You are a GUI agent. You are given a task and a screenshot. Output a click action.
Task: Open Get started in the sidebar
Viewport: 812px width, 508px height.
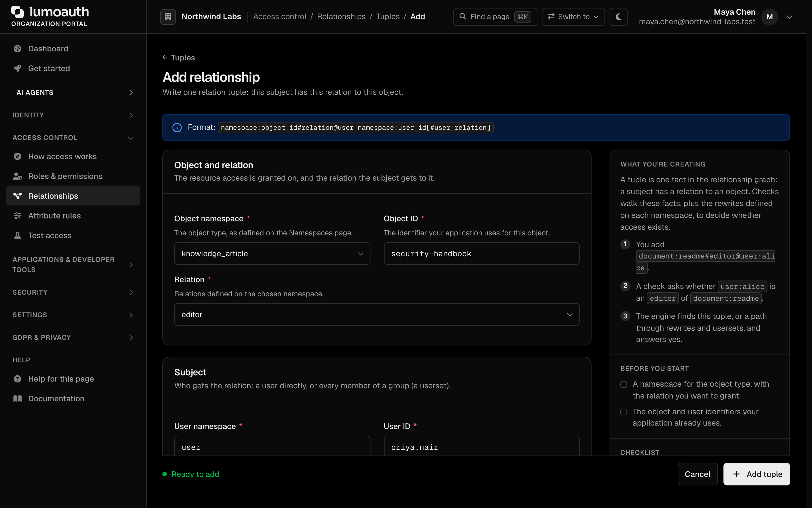pos(73,68)
